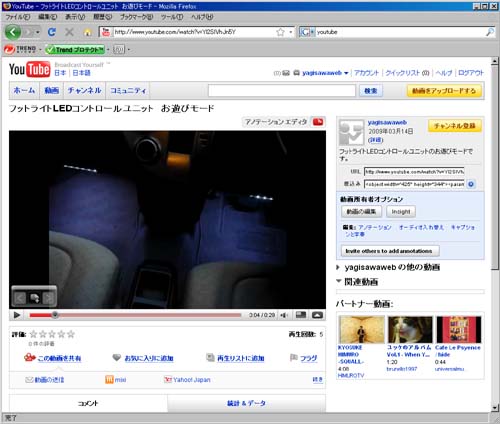The image size is (500, 424).
Task: Open the Cafe Le Psyence video thumbnail
Action: pos(459,329)
